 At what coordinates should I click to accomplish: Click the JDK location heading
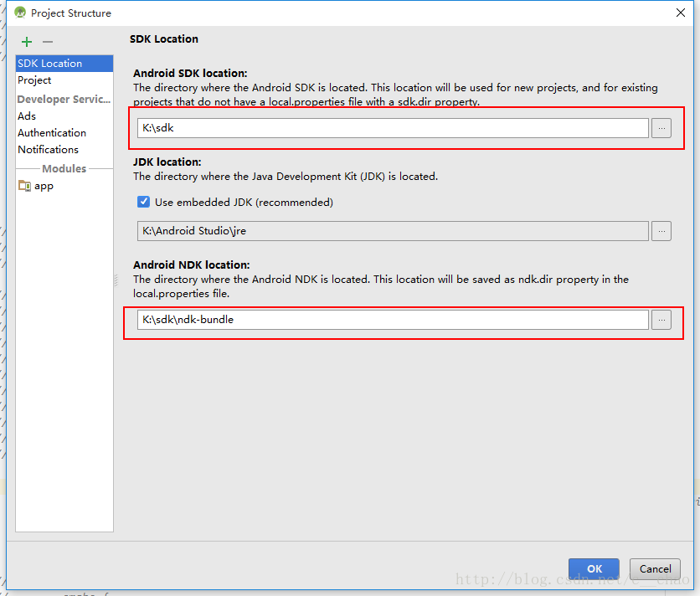click(x=167, y=162)
